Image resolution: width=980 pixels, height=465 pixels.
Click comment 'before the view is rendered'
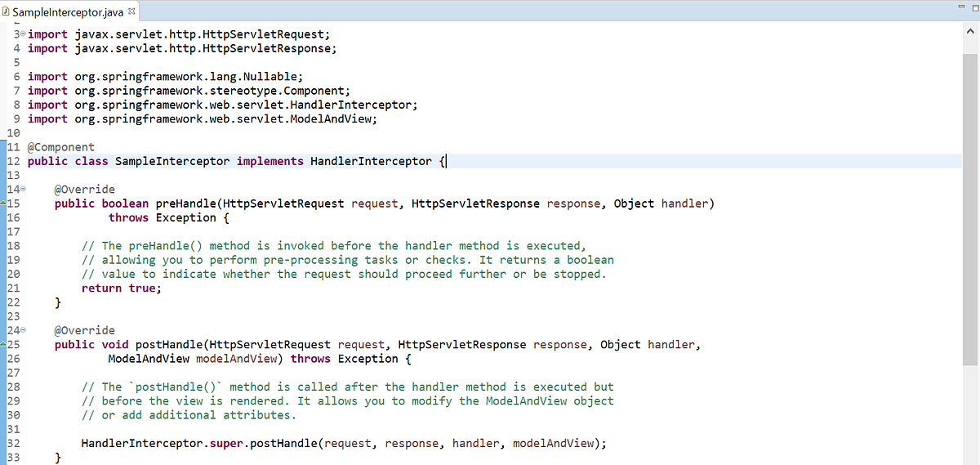(348, 400)
